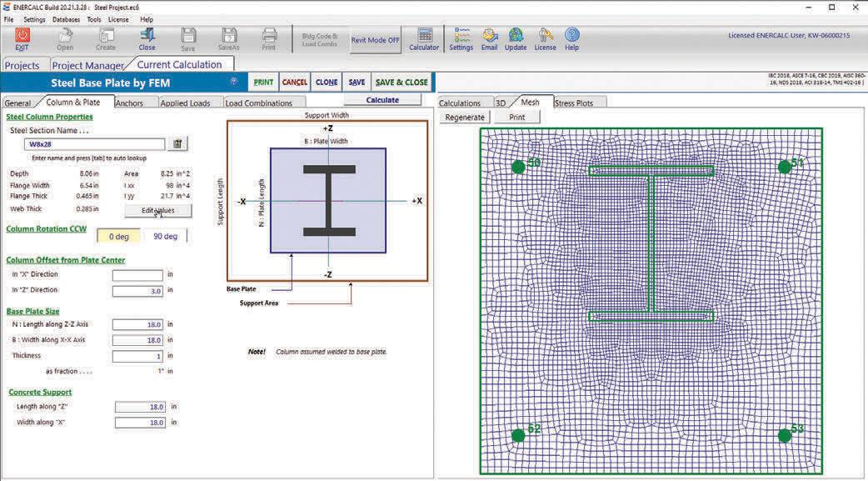Click the SAVE button
This screenshot has width=868, height=481.
pos(357,82)
